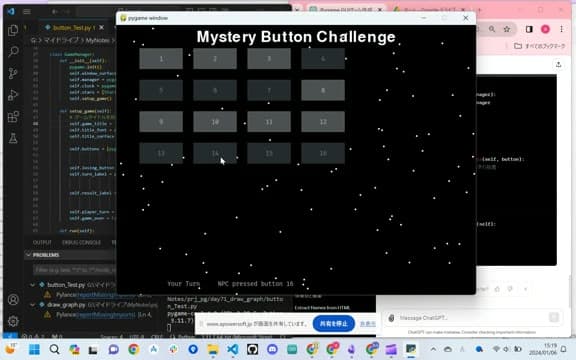Open Accounts menu in VS Code activity bar
Screen dimensions: 576x360
click(13, 300)
